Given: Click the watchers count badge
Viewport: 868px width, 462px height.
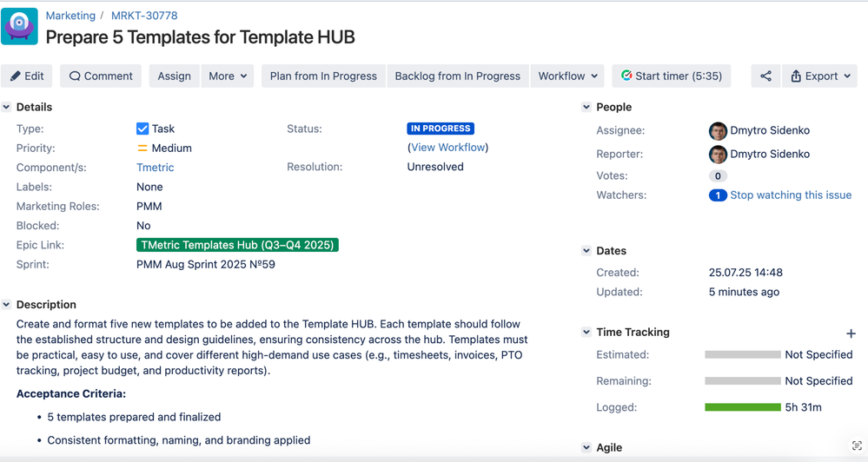Looking at the screenshot, I should (718, 195).
